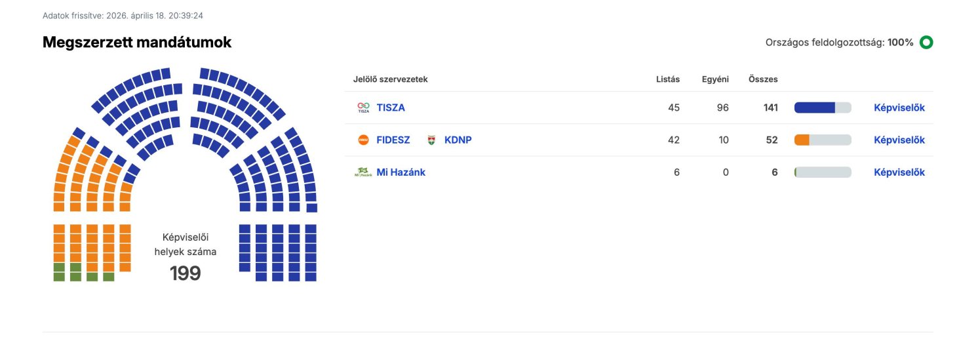Open the FIDESZ party link

pos(393,140)
